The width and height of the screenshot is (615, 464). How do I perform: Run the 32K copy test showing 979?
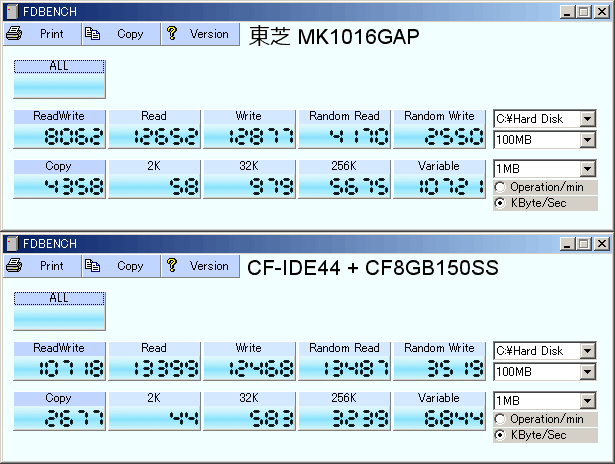249,179
